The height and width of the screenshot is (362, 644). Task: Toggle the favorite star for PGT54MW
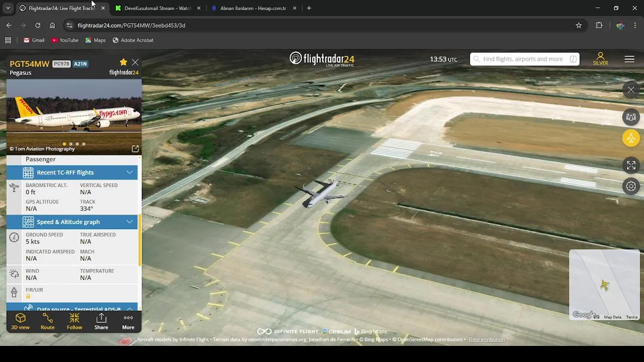[x=123, y=62]
